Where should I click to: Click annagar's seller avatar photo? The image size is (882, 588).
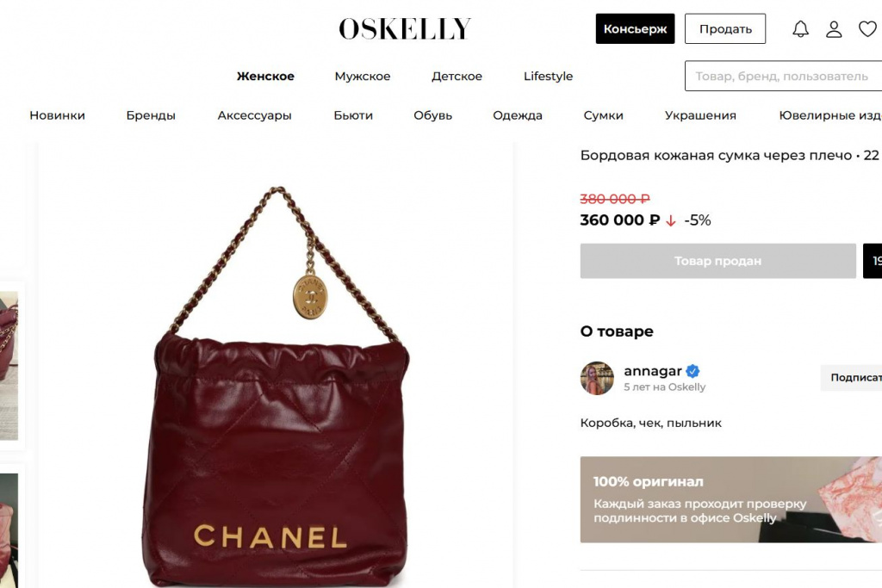(x=597, y=378)
